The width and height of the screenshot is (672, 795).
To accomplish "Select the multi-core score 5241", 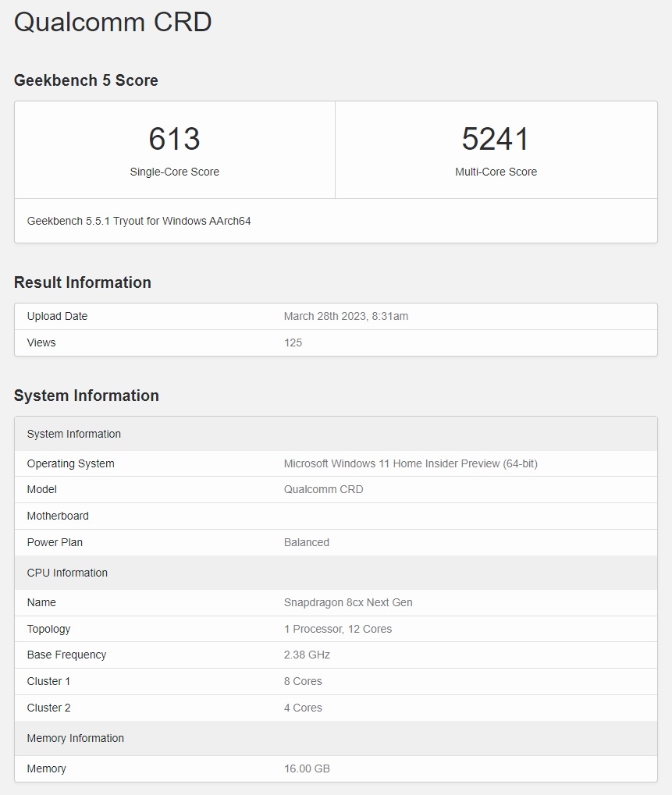I will [x=496, y=139].
